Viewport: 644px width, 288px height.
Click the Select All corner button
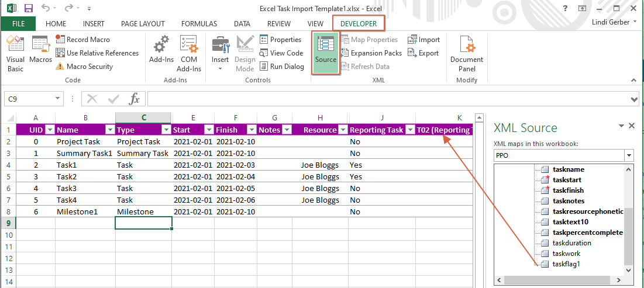point(8,118)
